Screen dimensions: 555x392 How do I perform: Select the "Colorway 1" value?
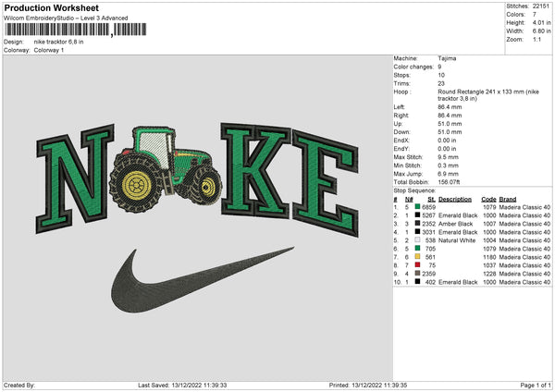(49, 50)
